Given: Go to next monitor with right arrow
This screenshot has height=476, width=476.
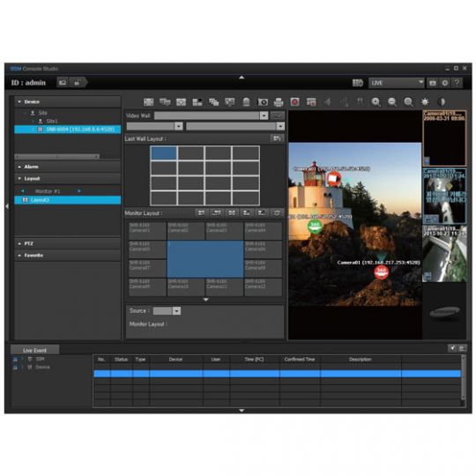Looking at the screenshot, I should click(79, 191).
